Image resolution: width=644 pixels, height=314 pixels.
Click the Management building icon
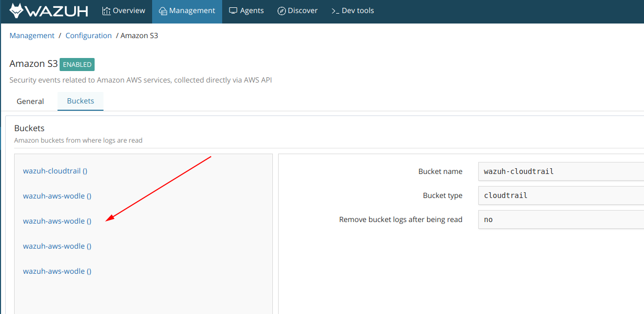[162, 10]
